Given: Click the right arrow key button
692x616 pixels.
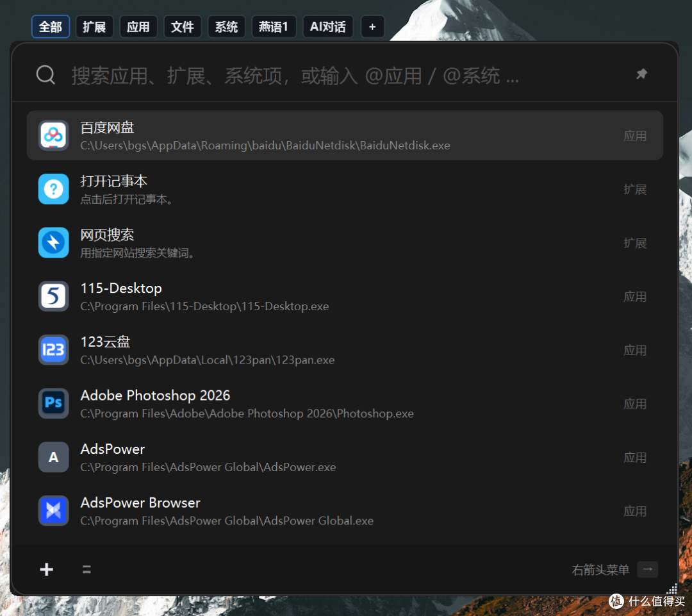Looking at the screenshot, I should click(647, 569).
